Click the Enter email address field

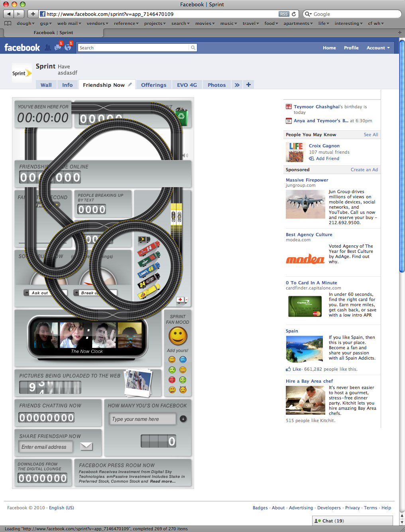pos(46,447)
